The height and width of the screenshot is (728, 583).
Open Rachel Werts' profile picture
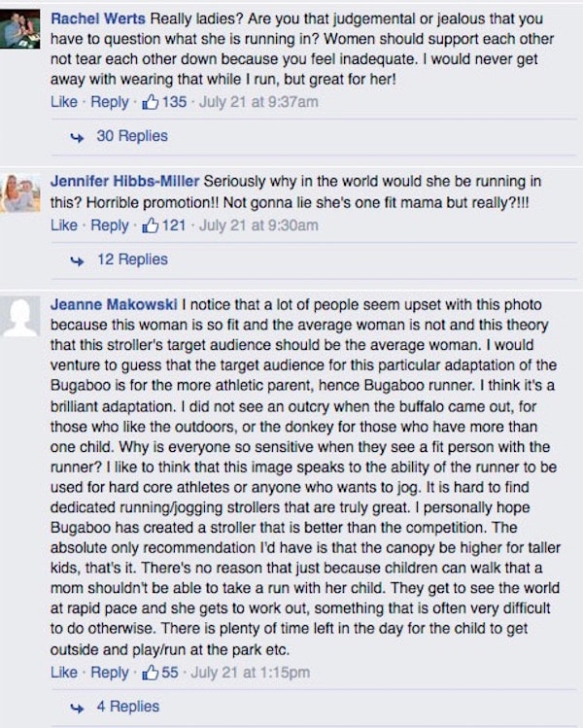tap(20, 29)
